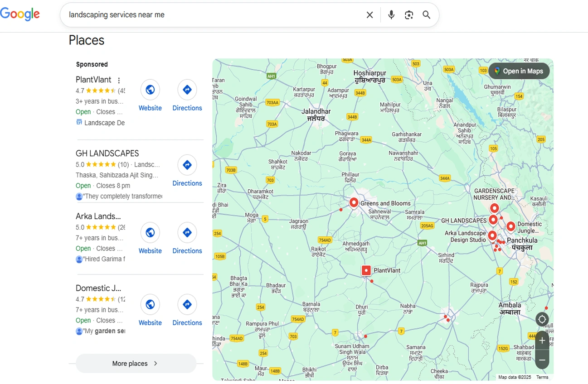
Task: Zoom out on the map
Action: pyautogui.click(x=542, y=360)
